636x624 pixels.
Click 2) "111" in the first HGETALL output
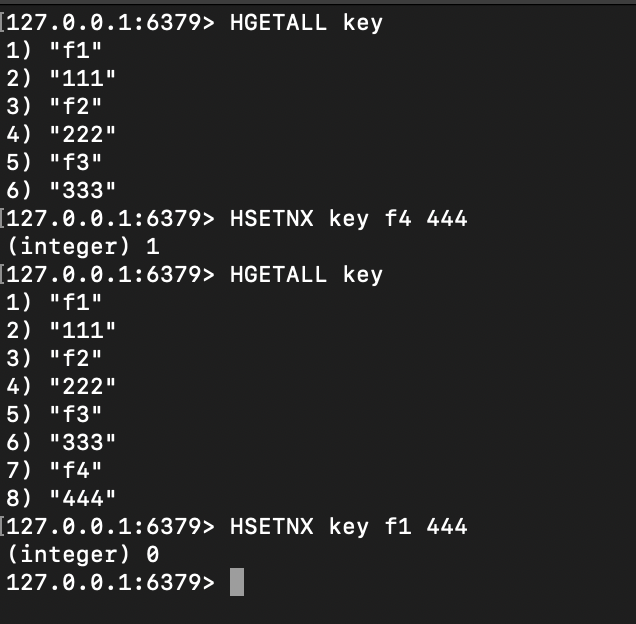click(x=61, y=78)
